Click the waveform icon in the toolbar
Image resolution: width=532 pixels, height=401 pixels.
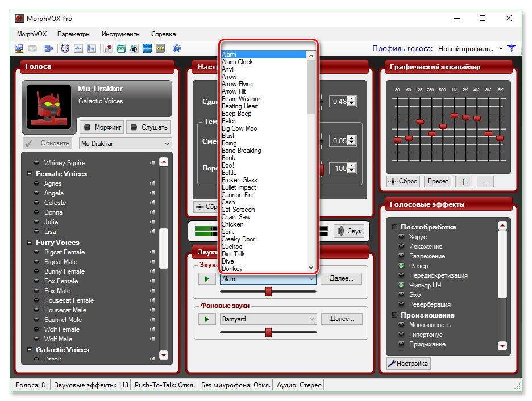pyautogui.click(x=78, y=49)
